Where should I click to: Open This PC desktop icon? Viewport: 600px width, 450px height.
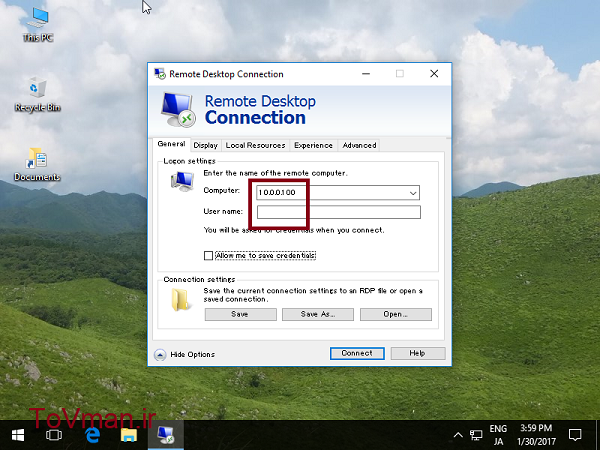38,24
